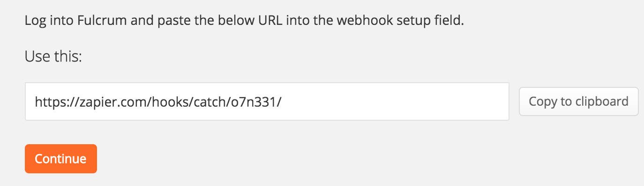Click 'https' at start of URL

point(49,102)
